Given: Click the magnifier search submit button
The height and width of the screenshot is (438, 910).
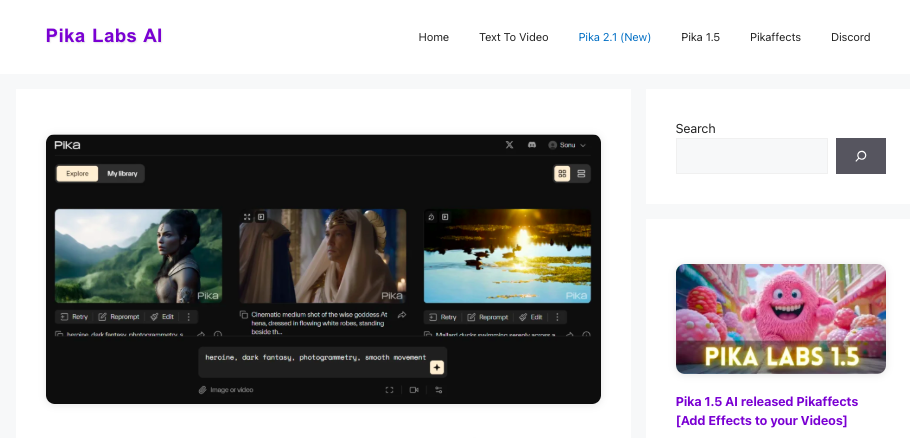Looking at the screenshot, I should 861,156.
